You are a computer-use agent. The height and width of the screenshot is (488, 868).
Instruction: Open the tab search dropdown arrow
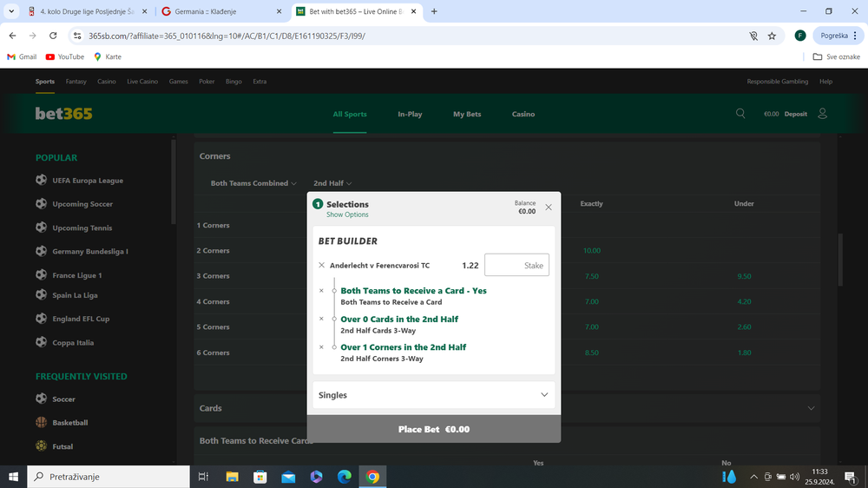[x=11, y=11]
